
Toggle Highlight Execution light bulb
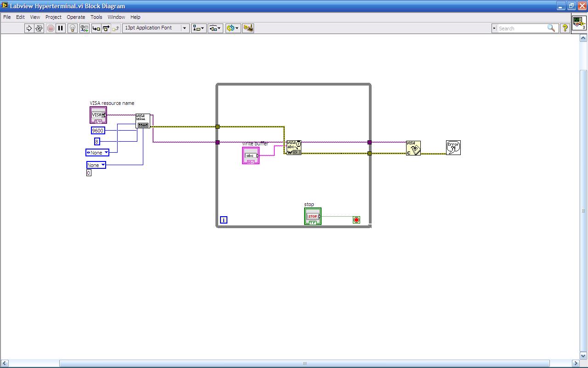[72, 28]
